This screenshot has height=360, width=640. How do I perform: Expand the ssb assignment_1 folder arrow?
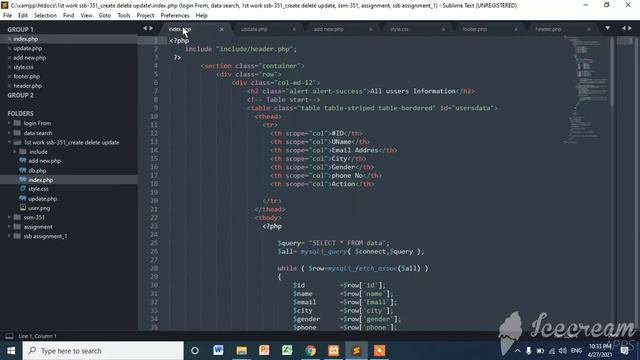pos(9,236)
